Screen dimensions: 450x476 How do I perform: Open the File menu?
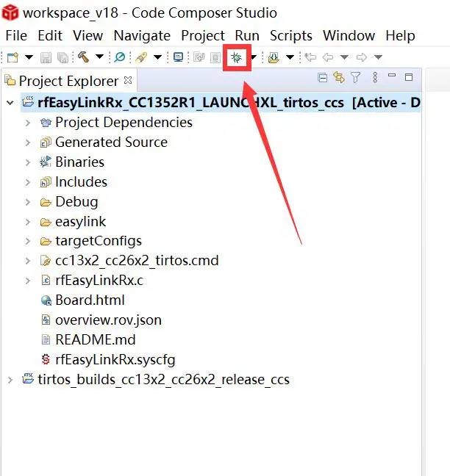tap(16, 36)
